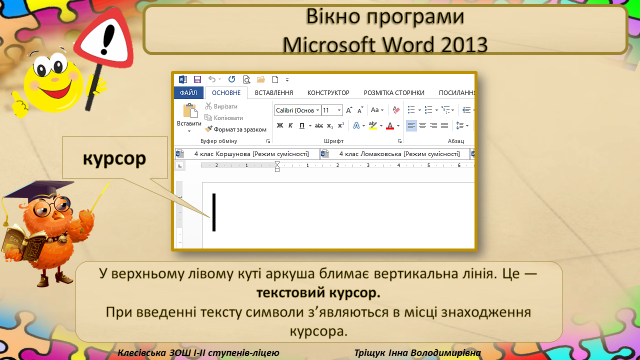Open font name Calibri dropdown

point(318,110)
